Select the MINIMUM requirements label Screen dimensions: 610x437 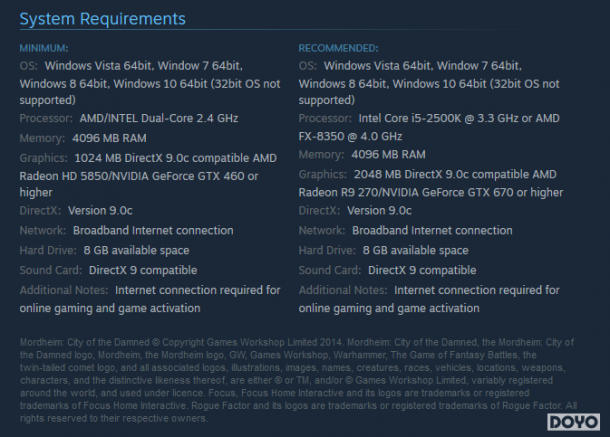point(44,48)
